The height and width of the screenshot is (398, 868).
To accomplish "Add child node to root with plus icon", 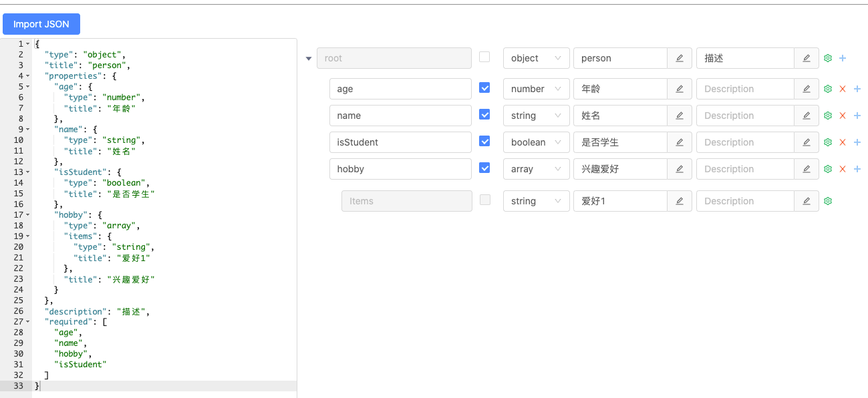I will (843, 58).
